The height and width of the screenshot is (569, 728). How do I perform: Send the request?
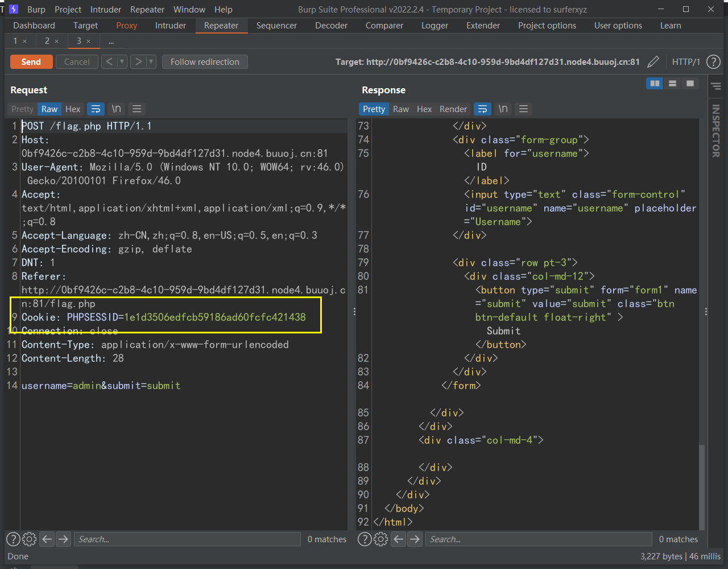pyautogui.click(x=31, y=62)
